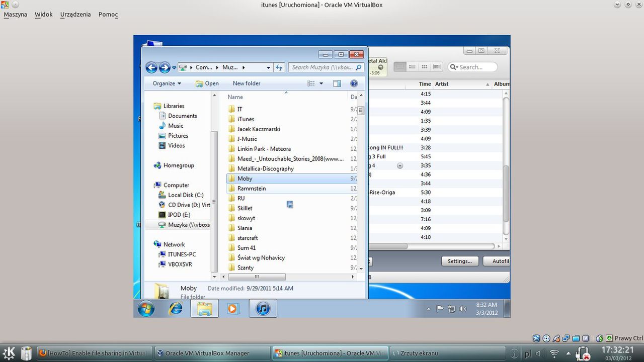Switch iTunes to album list view
This screenshot has width=644, height=362.
(x=412, y=67)
